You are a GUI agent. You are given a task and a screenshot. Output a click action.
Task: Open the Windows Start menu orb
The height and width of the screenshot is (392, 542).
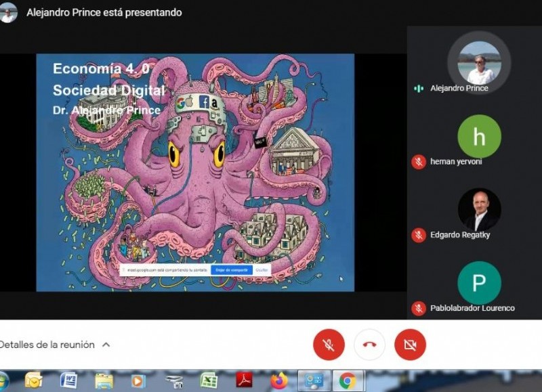3,381
